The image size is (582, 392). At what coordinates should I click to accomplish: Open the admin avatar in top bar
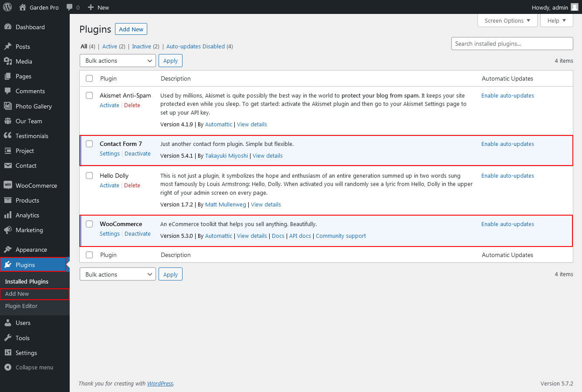click(x=574, y=7)
